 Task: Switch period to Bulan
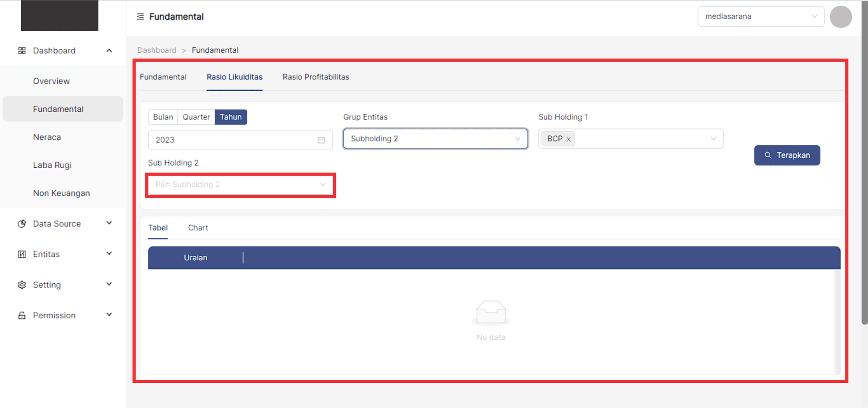click(x=163, y=117)
